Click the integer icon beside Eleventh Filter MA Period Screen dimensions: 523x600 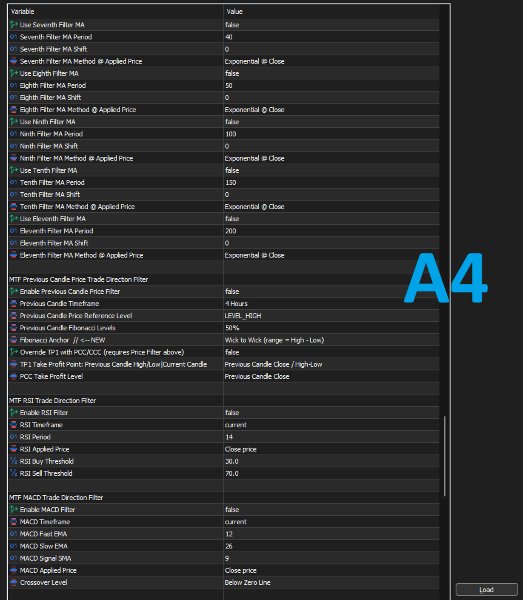click(x=14, y=231)
